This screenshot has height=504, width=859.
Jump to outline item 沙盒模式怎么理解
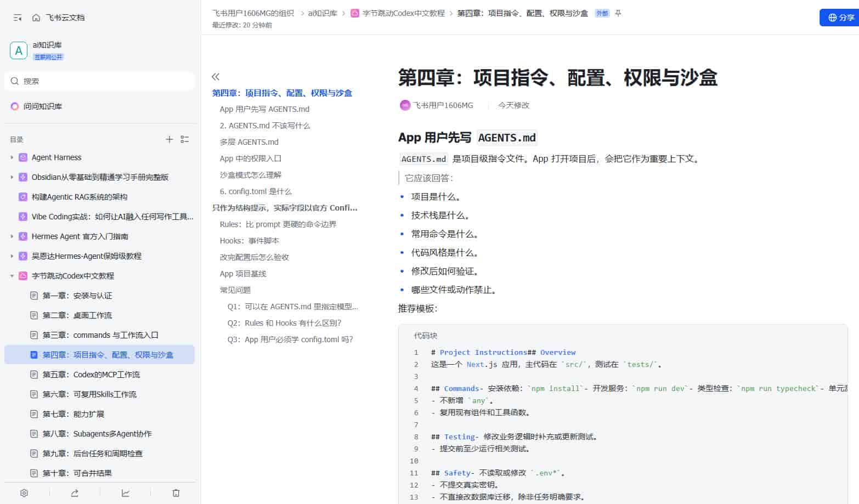pos(251,175)
